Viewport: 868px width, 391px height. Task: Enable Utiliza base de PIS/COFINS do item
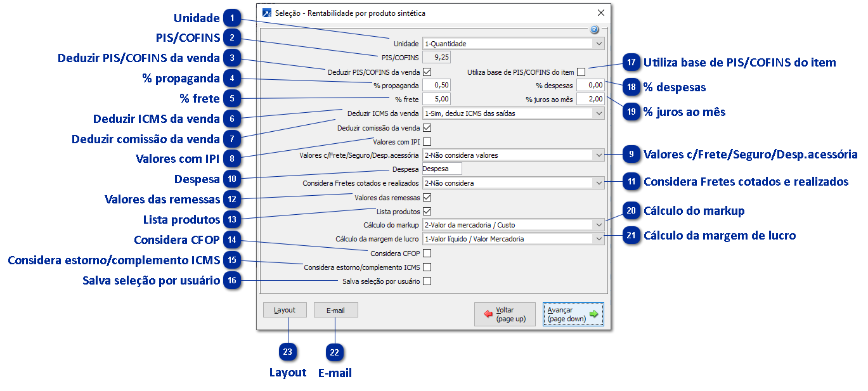pyautogui.click(x=581, y=72)
